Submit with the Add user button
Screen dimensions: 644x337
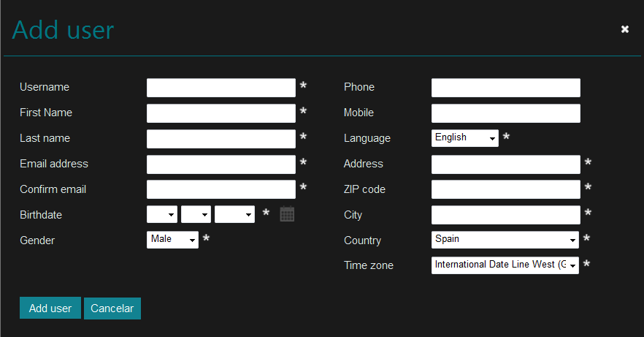coord(50,308)
